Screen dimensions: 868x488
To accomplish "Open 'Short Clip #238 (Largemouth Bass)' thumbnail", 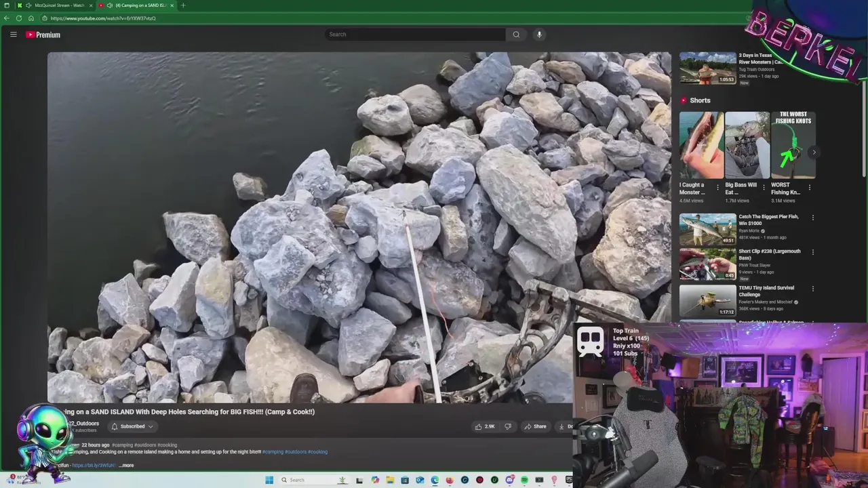I will tap(707, 264).
